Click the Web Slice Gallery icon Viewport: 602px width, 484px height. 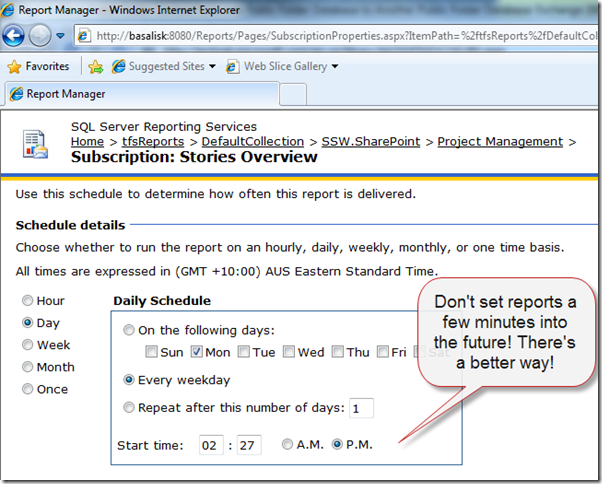point(234,67)
